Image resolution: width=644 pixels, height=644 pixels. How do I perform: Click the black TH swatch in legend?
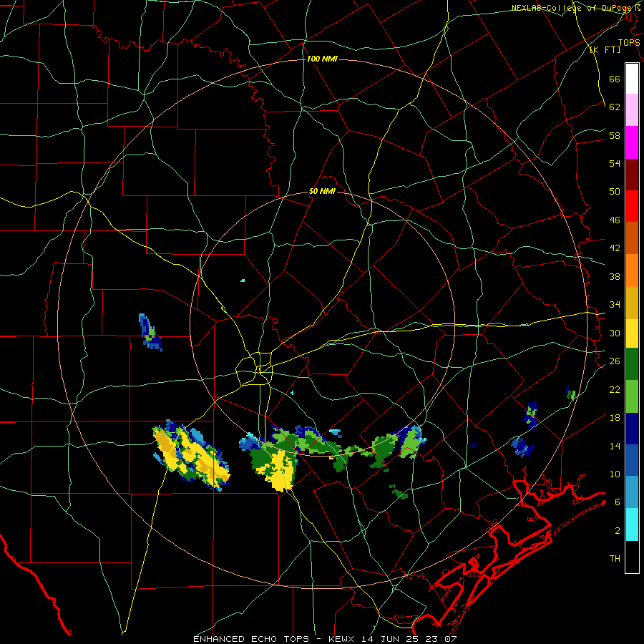click(x=632, y=557)
